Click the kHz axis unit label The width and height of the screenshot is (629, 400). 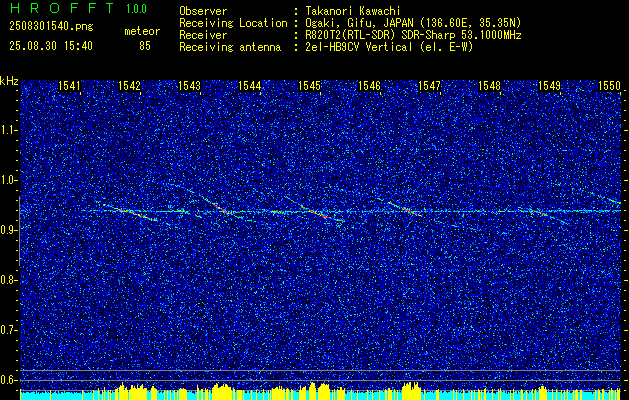tap(9, 81)
